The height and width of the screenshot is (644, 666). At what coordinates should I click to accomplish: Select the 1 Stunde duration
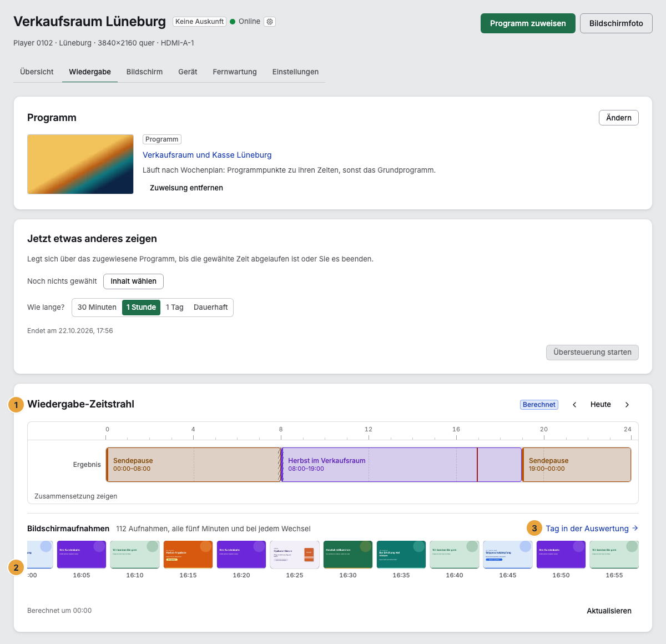pyautogui.click(x=141, y=308)
